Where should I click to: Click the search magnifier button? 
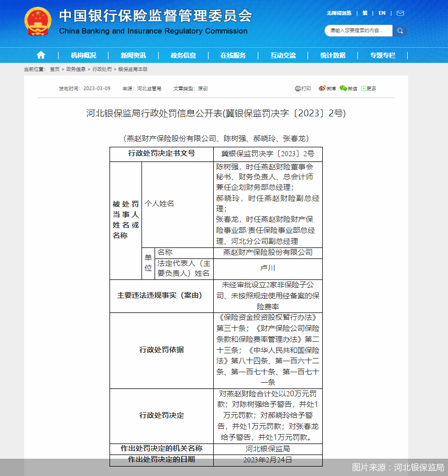click(400, 30)
